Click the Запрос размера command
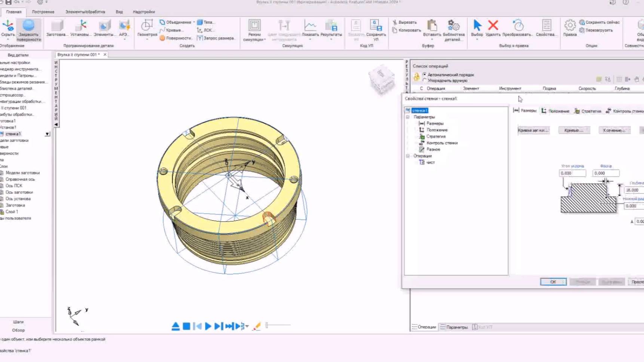This screenshot has height=362, width=644. [x=216, y=38]
